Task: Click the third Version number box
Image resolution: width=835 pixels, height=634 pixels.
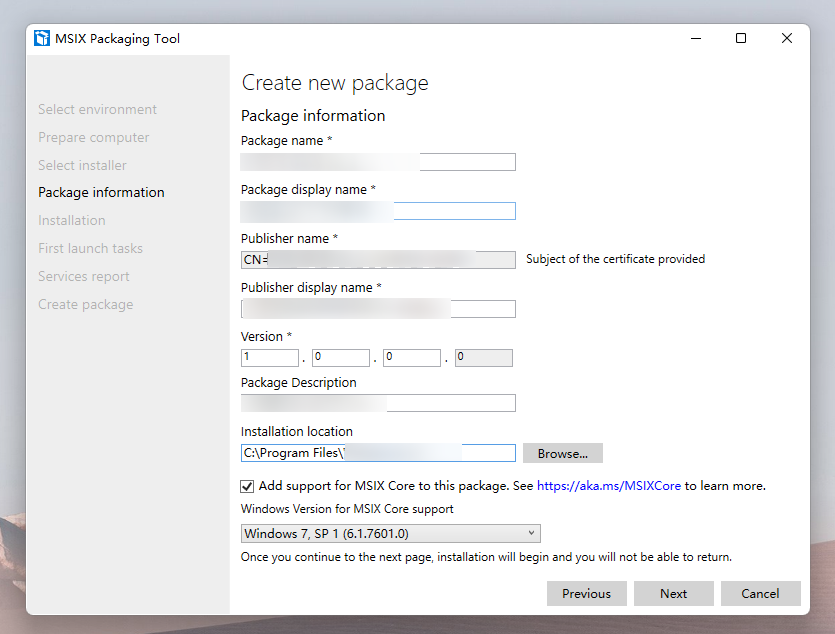Action: click(412, 358)
